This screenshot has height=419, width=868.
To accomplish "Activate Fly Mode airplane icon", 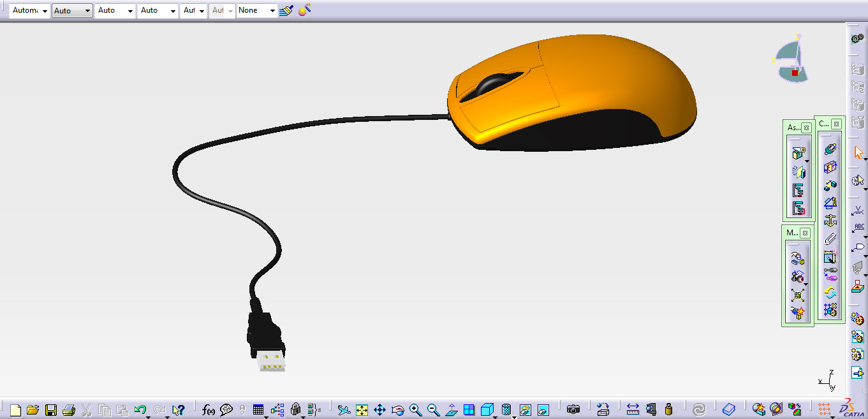I will [x=344, y=410].
